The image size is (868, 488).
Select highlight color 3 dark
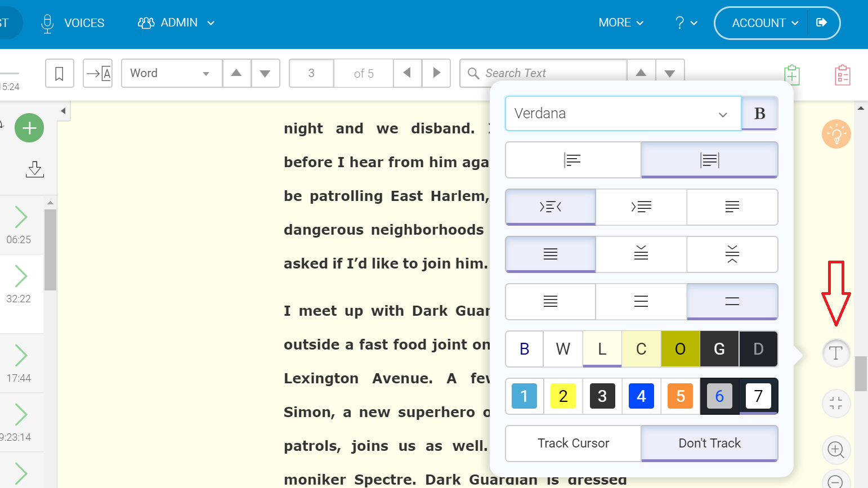602,396
